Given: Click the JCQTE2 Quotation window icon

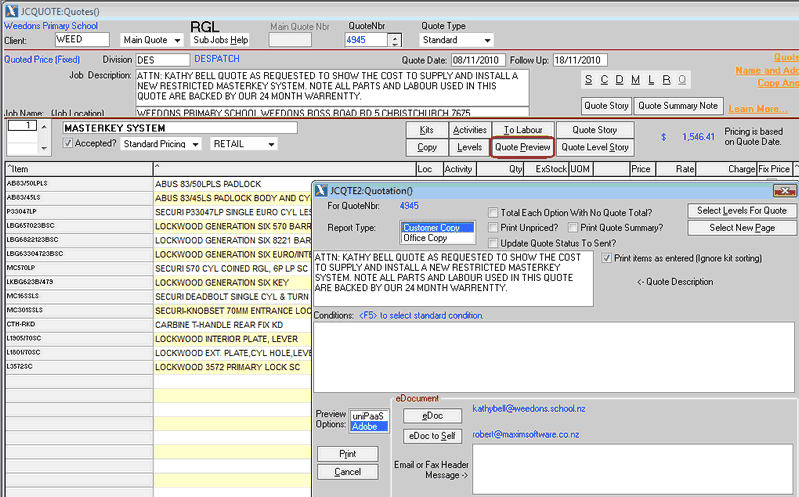Looking at the screenshot, I should 321,191.
